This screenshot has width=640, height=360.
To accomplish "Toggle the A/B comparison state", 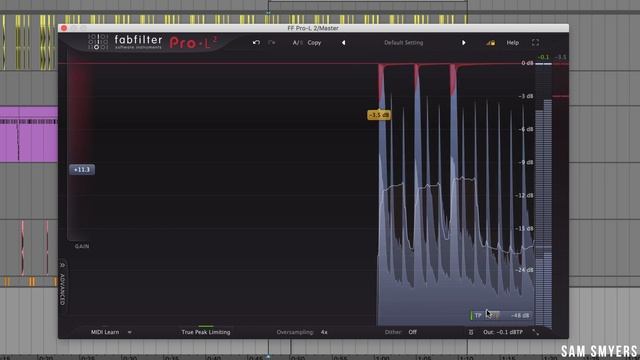I will 297,42.
